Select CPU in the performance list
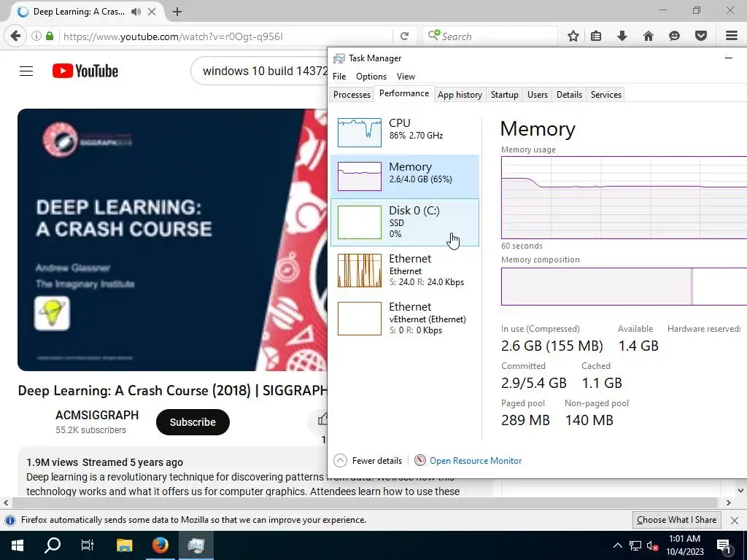747x560 pixels. [405, 133]
